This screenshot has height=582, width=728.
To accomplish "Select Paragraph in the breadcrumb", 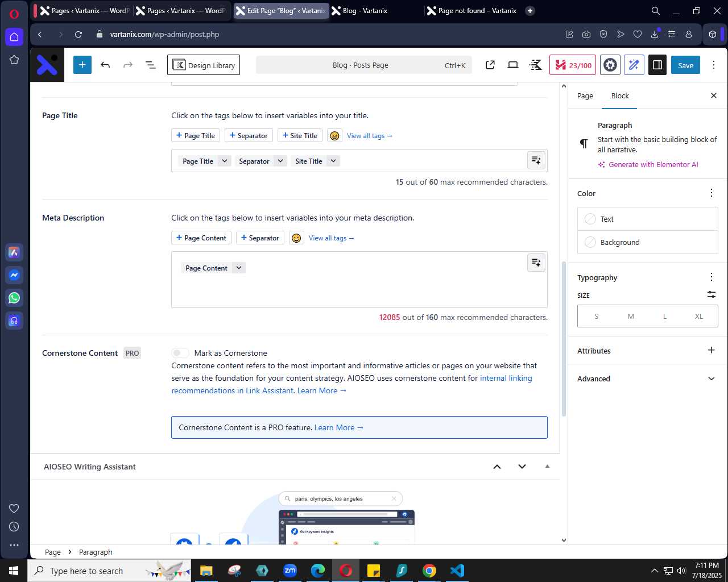I will 96,552.
